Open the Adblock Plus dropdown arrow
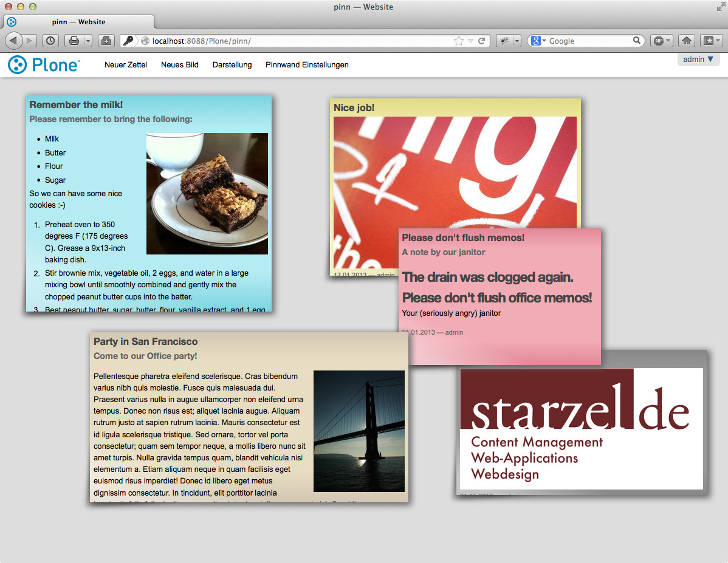Viewport: 728px width, 563px height. coord(668,41)
